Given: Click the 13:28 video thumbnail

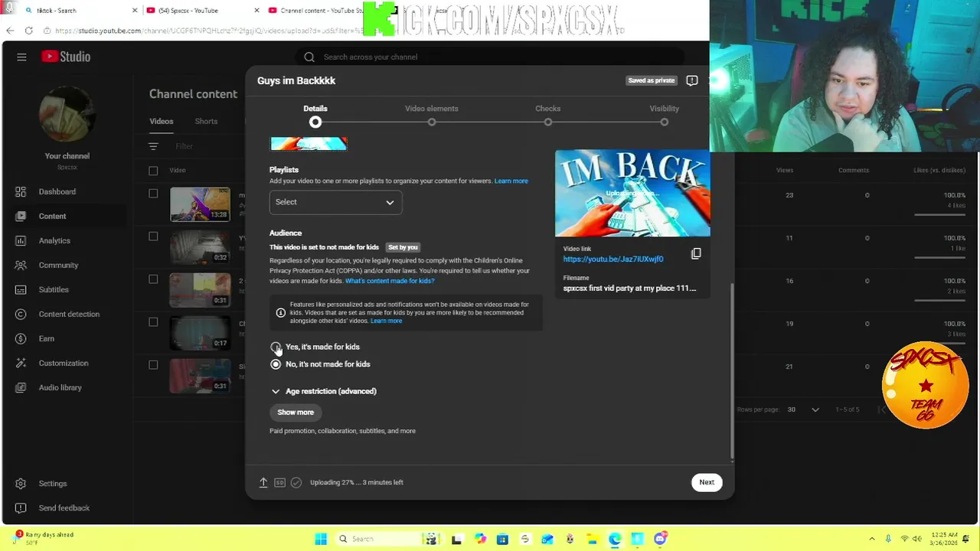Looking at the screenshot, I should [200, 204].
